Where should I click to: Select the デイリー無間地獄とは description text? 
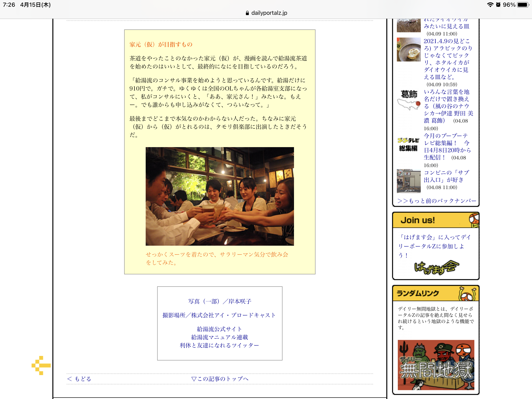coord(436,318)
